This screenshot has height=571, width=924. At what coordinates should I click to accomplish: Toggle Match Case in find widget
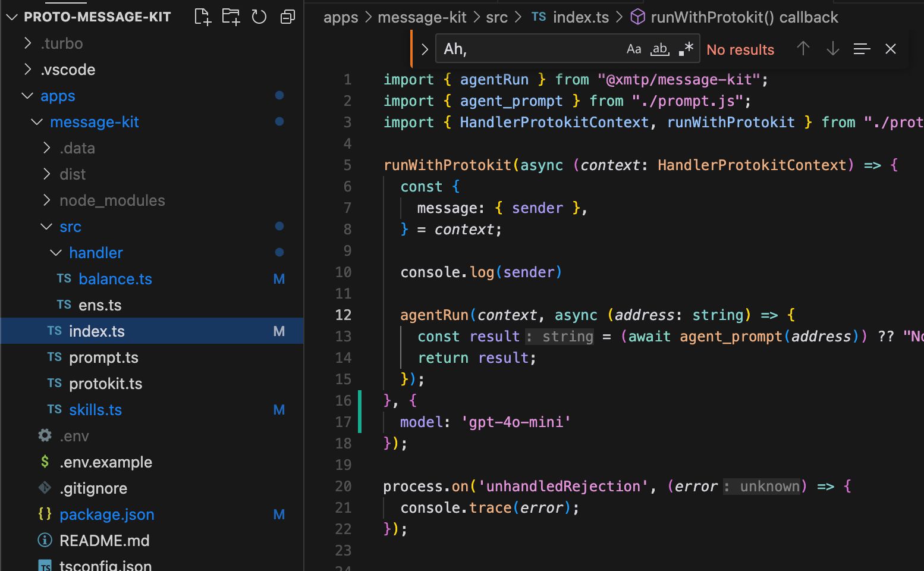[634, 49]
